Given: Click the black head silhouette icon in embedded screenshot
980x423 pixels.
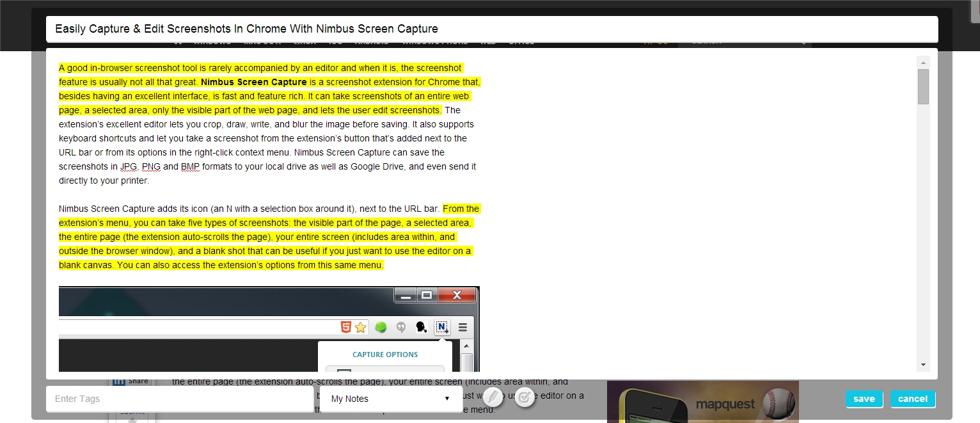Looking at the screenshot, I should (x=421, y=328).
